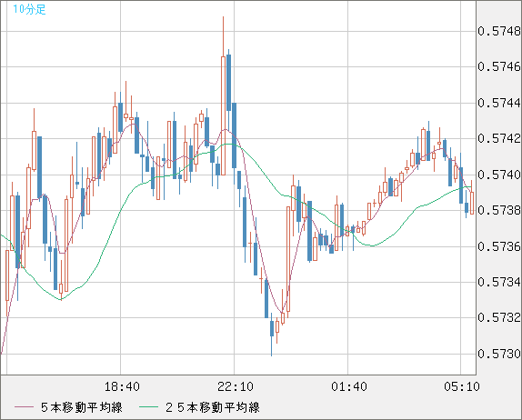Click the 5本移動平均線 legend label
Image resolution: width=522 pixels, height=420 pixels.
click(82, 407)
